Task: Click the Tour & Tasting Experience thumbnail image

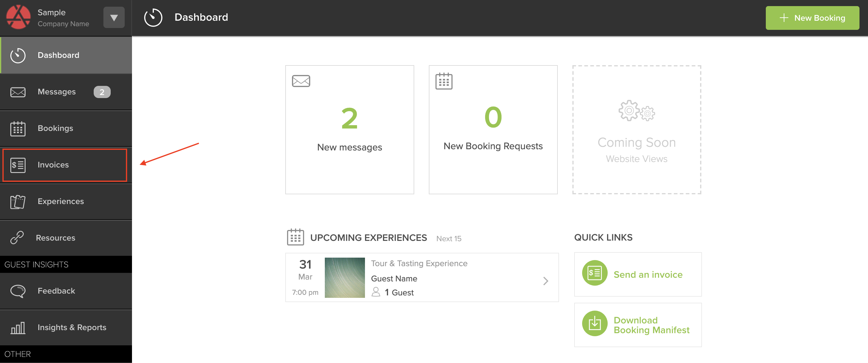Action: coord(344,278)
